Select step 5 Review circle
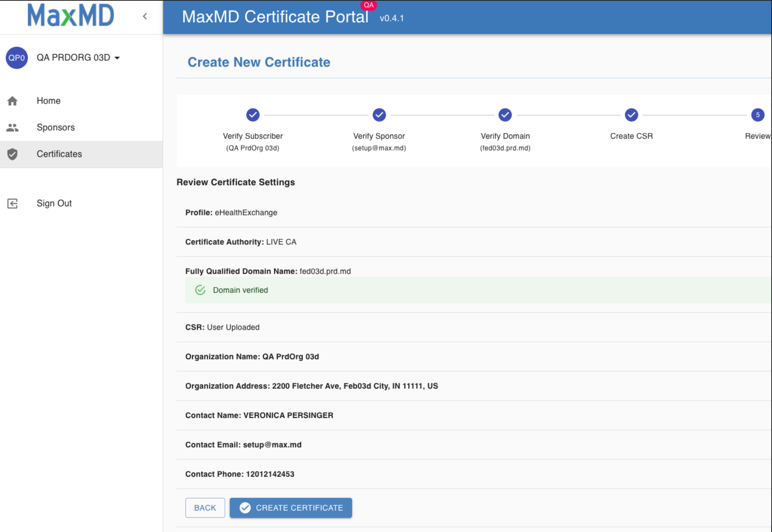772x532 pixels. [758, 115]
